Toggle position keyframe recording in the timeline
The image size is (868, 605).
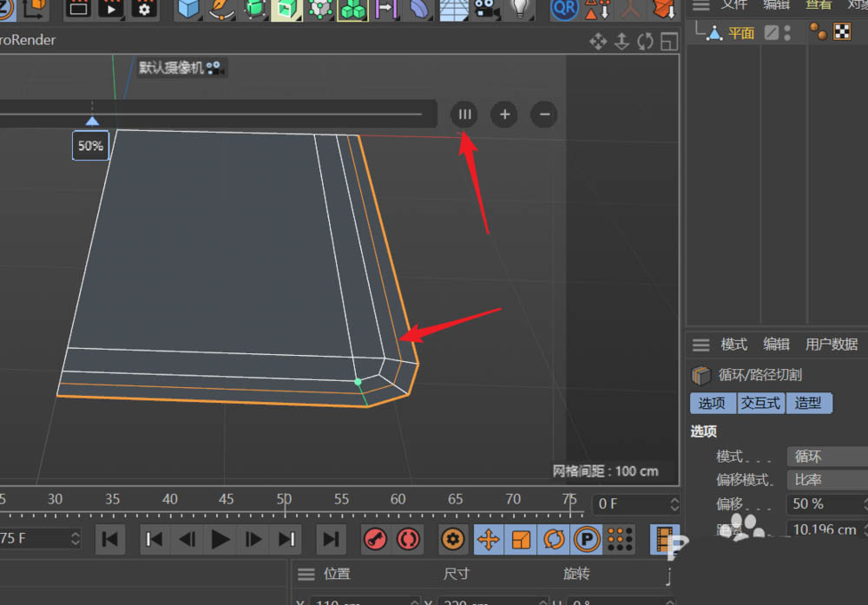(488, 539)
